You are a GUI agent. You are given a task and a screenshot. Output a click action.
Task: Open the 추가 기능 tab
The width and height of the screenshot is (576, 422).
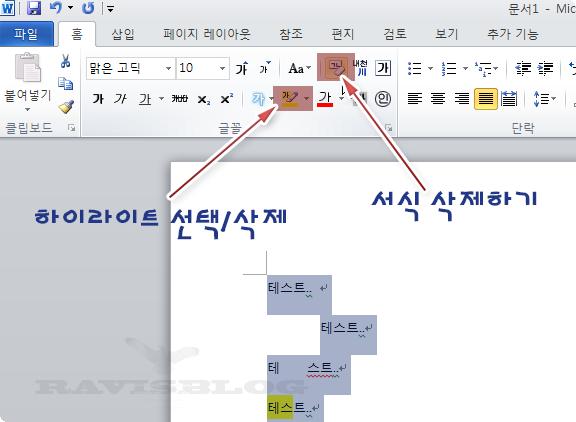[x=512, y=35]
